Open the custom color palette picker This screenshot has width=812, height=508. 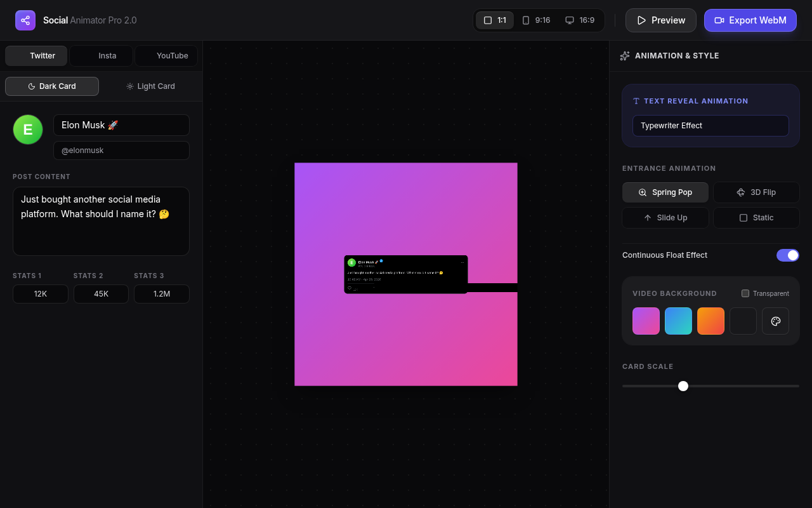click(x=775, y=321)
